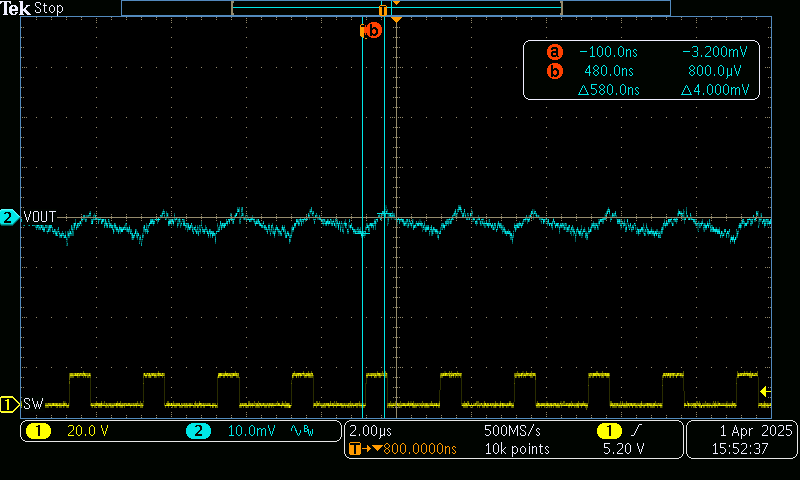Click the yellow channel 1 badge at bottom left

tap(38, 431)
